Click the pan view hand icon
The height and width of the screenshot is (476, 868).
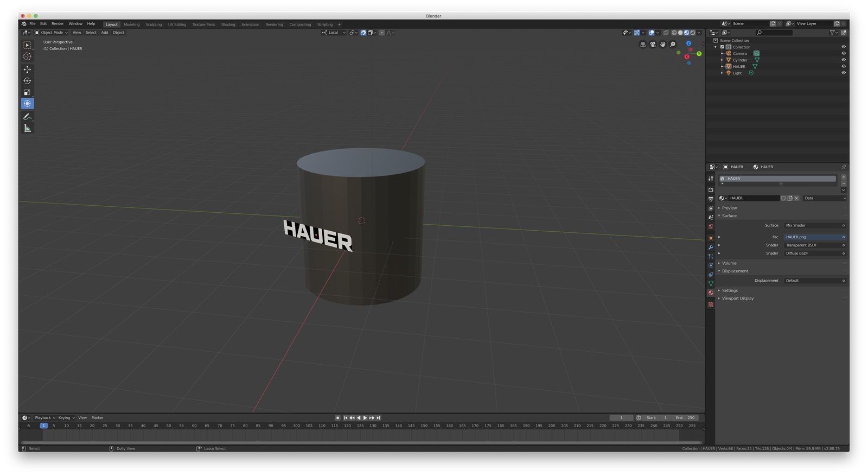(662, 45)
